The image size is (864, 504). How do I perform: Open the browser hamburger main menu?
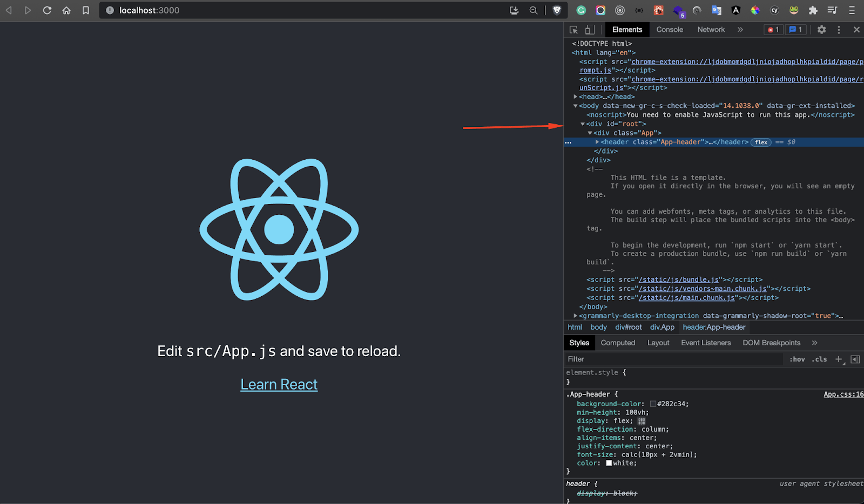click(852, 10)
